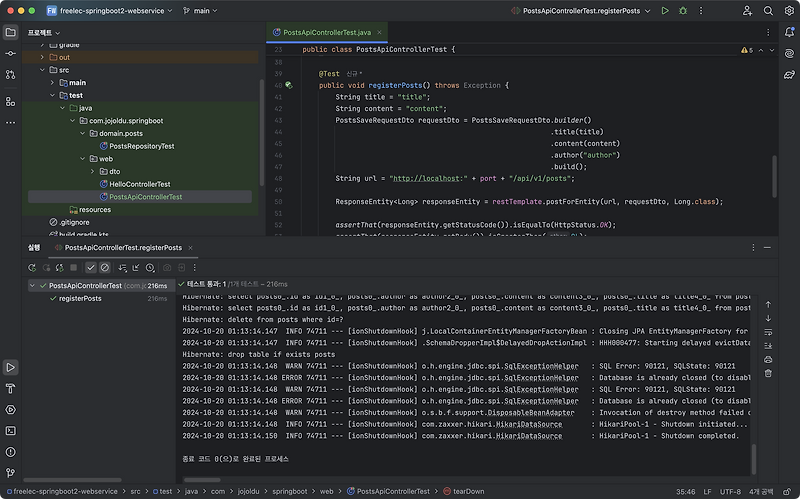Toggle show passed tests checkmark
The image size is (800, 499).
point(91,268)
